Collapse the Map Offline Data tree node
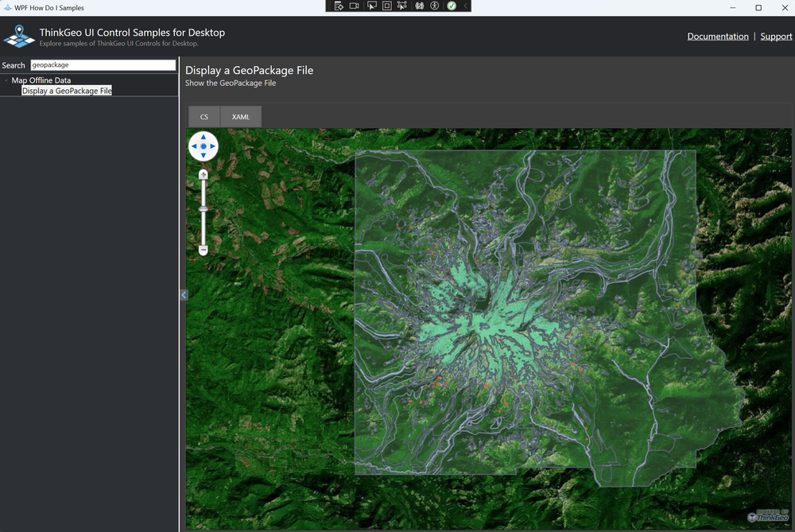The width and height of the screenshot is (795, 532). click(6, 80)
